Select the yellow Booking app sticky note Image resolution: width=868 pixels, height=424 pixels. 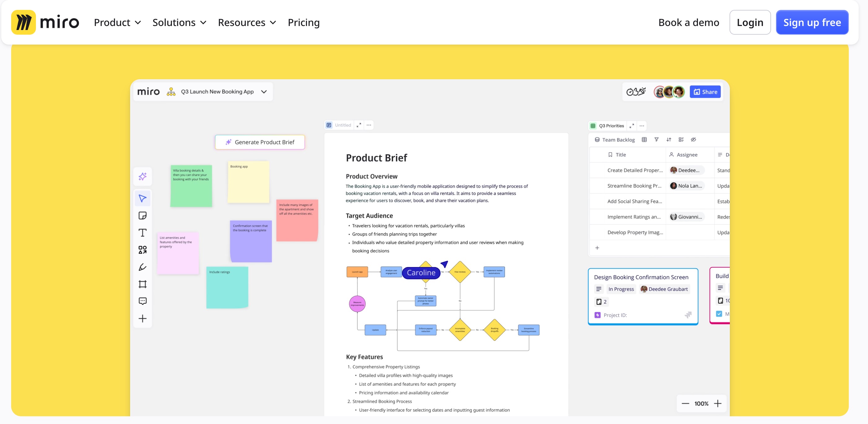(248, 182)
